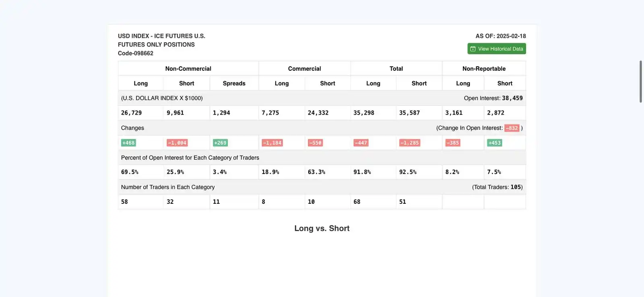Viewport: 644px width, 297px height.
Task: Click the -1,184 change badge
Action: pos(272,143)
